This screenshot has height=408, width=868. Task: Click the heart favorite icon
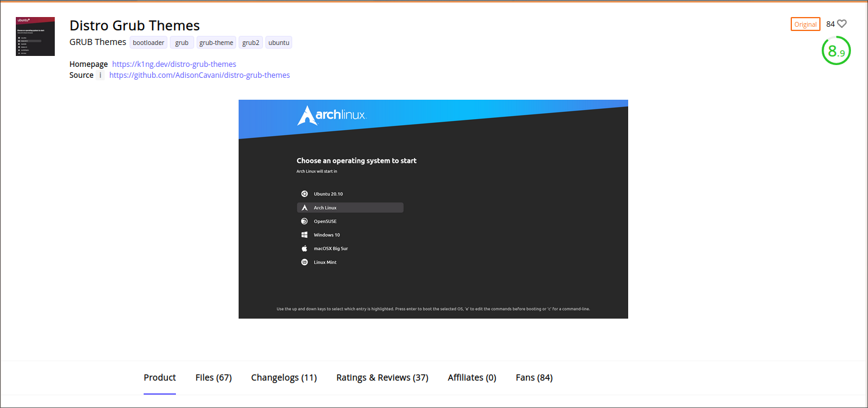pos(842,24)
